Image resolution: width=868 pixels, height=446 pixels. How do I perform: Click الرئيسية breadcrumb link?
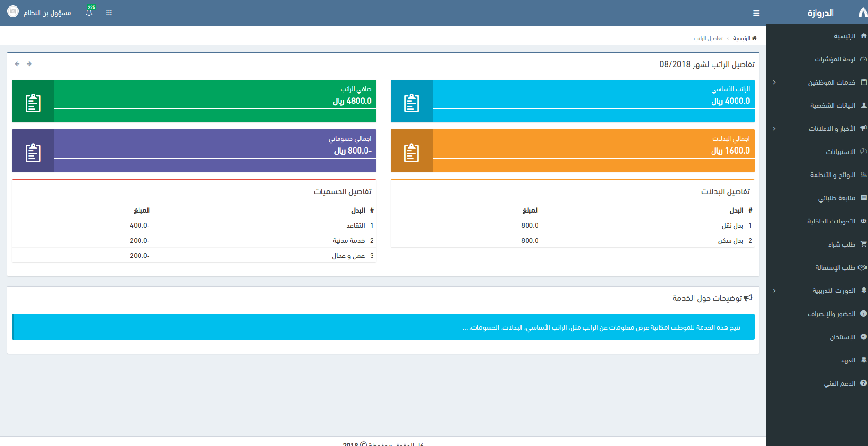click(741, 38)
